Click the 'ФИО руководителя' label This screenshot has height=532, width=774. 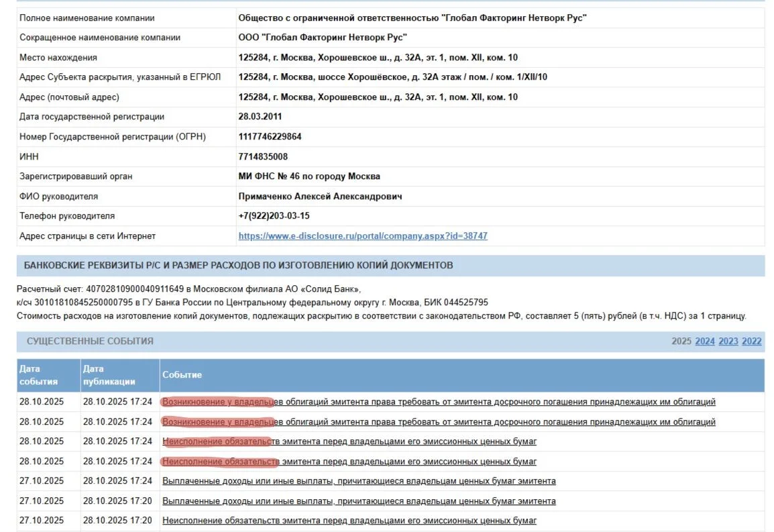[59, 196]
